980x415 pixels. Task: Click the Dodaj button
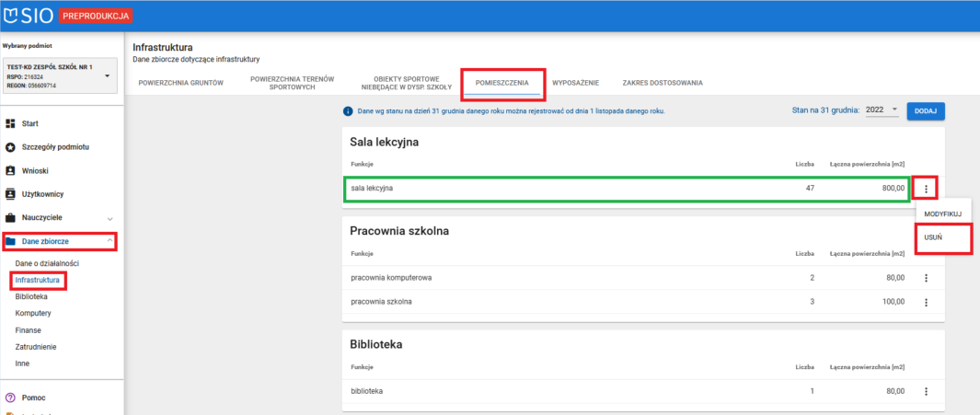click(926, 110)
